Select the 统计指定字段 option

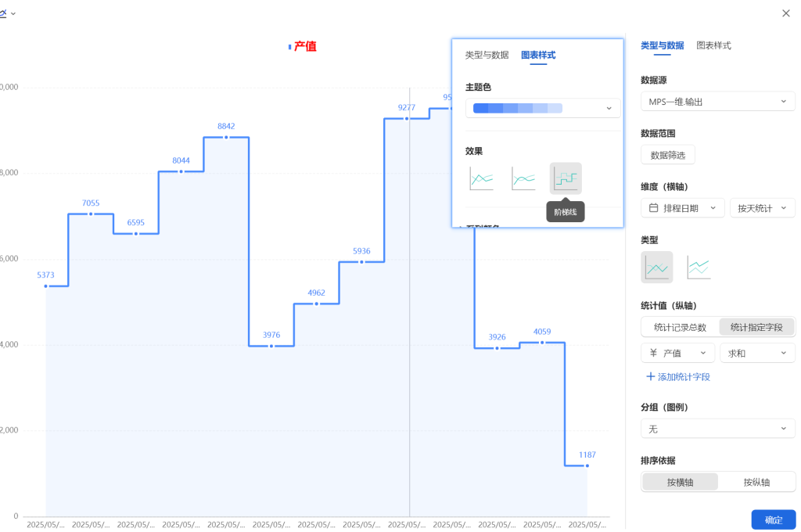[756, 327]
